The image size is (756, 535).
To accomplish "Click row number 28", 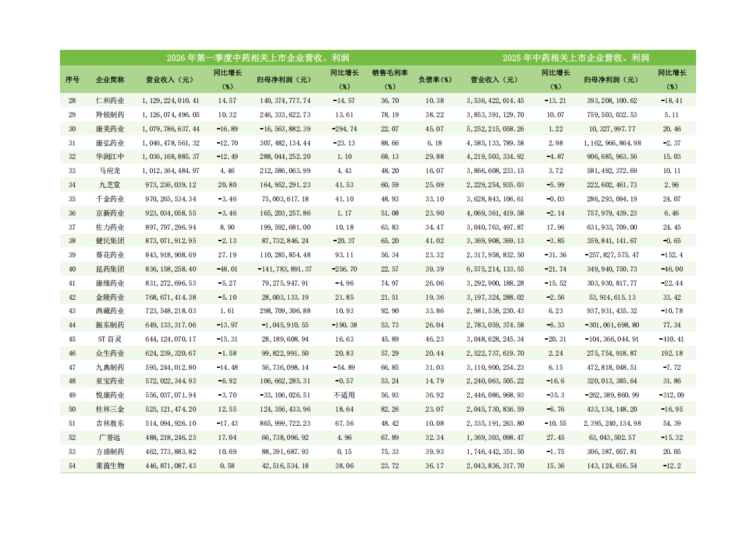I will point(72,101).
